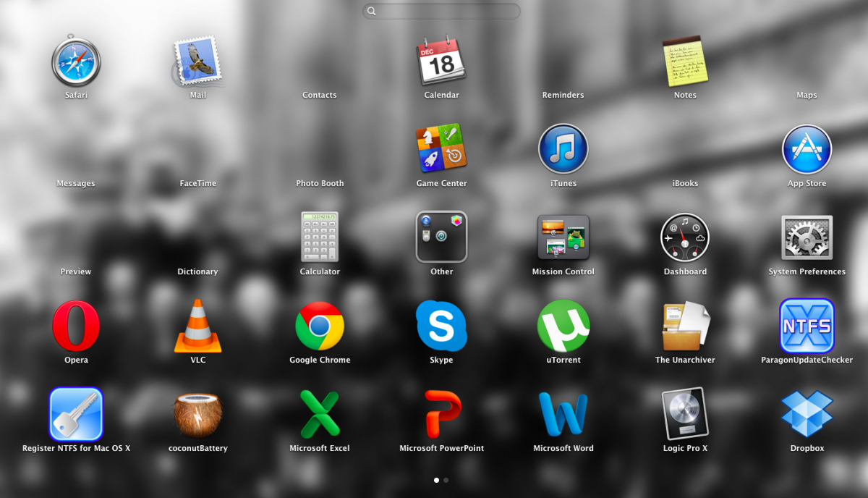Open the Dropbox app icon
Screen dimensions: 868x498
[807, 414]
